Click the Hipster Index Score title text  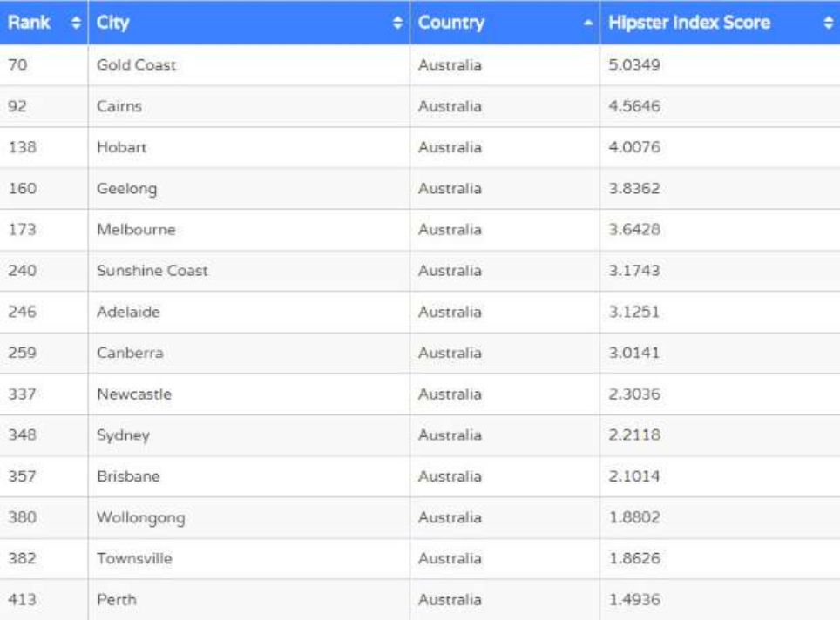pyautogui.click(x=689, y=24)
